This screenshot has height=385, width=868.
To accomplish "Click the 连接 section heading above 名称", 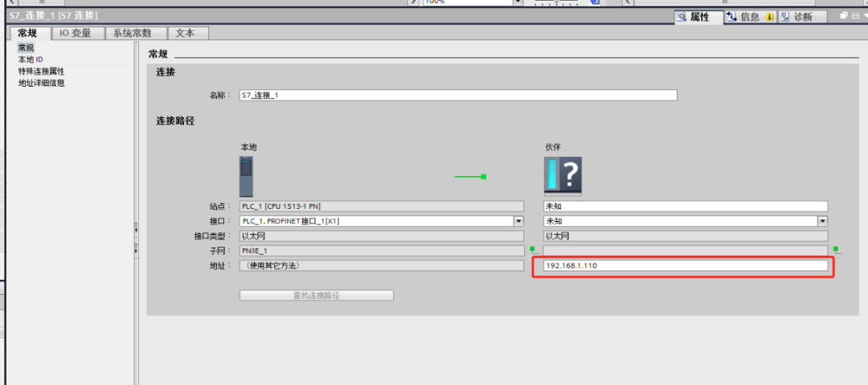I will 166,72.
